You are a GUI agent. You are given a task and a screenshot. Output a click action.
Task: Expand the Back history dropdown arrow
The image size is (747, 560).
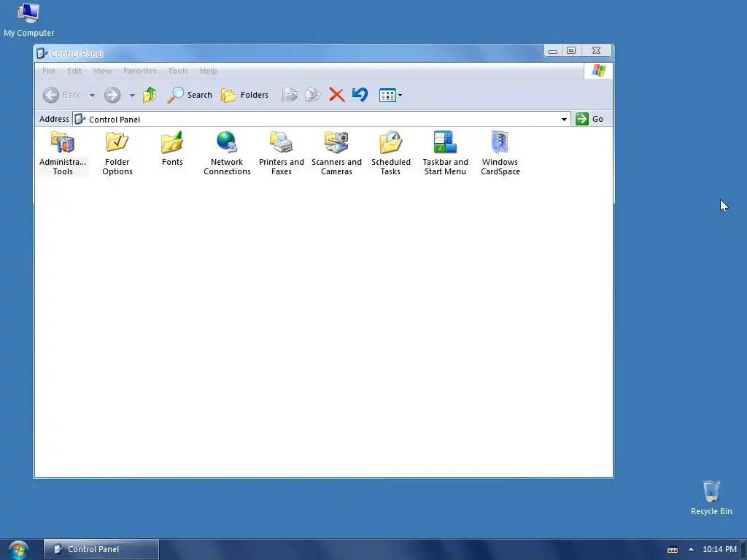[93, 96]
